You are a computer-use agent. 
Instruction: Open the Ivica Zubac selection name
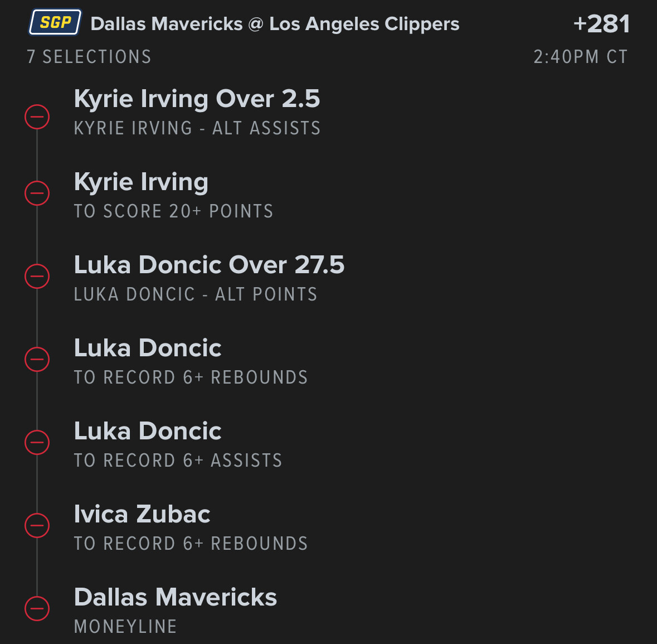tap(142, 514)
